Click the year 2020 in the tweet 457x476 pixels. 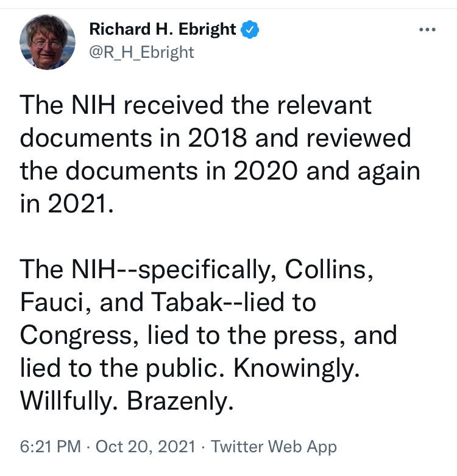[265, 171]
